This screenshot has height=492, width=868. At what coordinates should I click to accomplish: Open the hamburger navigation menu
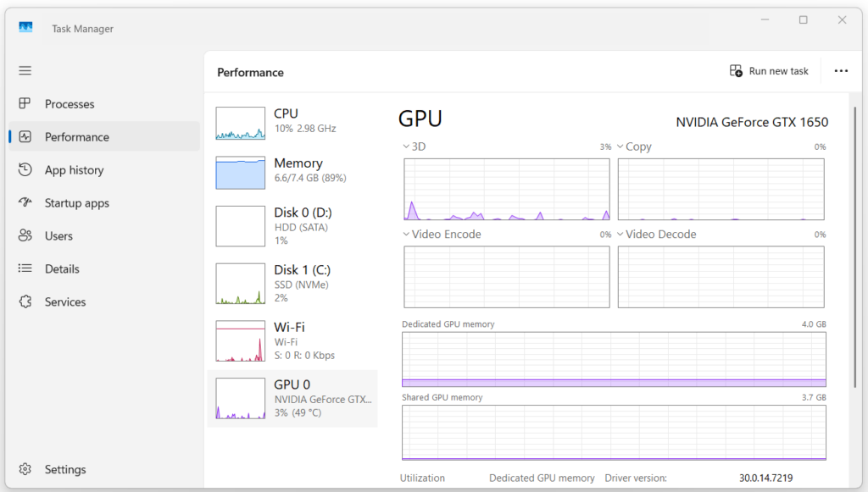click(25, 71)
